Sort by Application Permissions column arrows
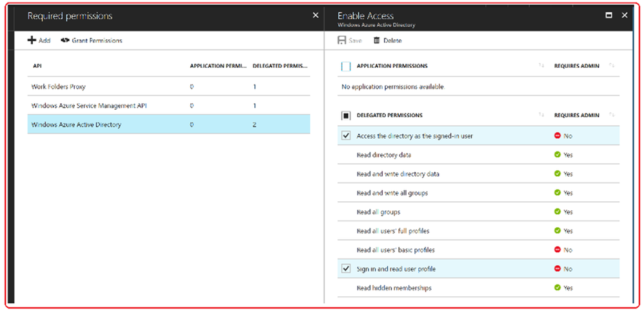Screen dimensions: 644x311 (542, 66)
